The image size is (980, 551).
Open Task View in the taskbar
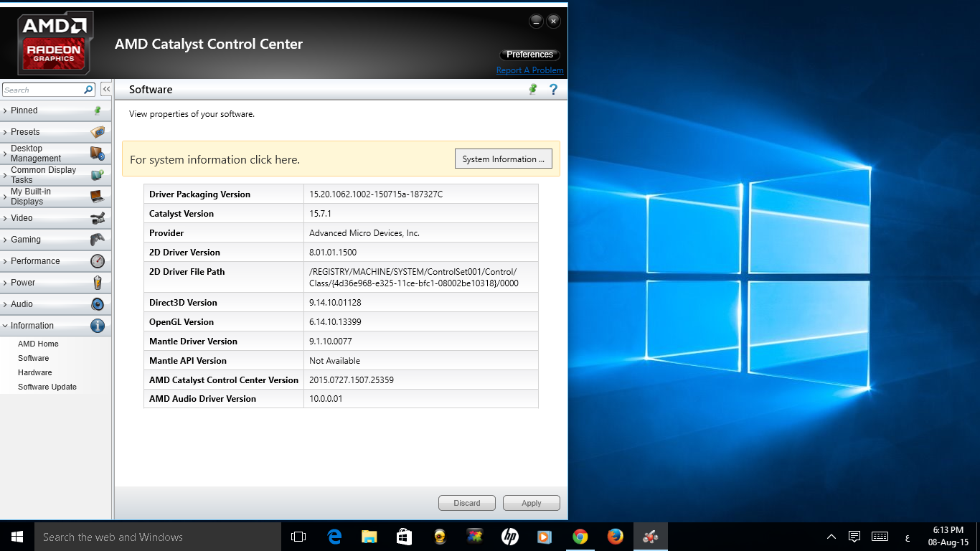tap(298, 537)
